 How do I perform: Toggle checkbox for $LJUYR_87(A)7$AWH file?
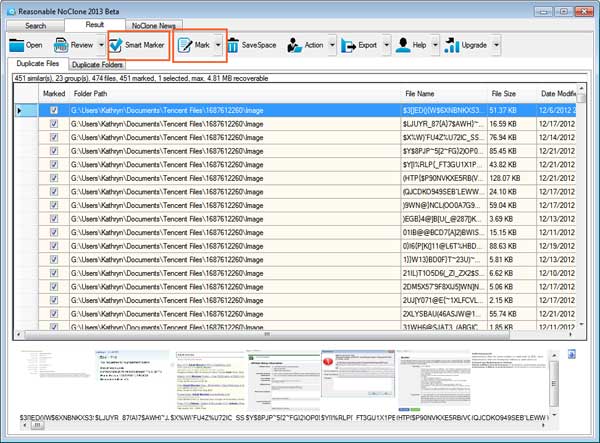click(x=53, y=125)
